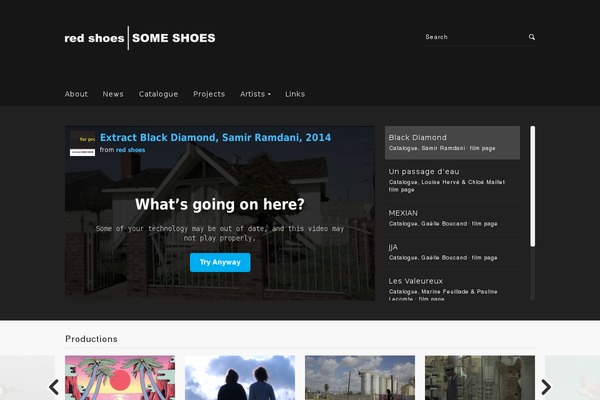This screenshot has height=400, width=600.
Task: Click the What's going on here? heading
Action: point(220,204)
